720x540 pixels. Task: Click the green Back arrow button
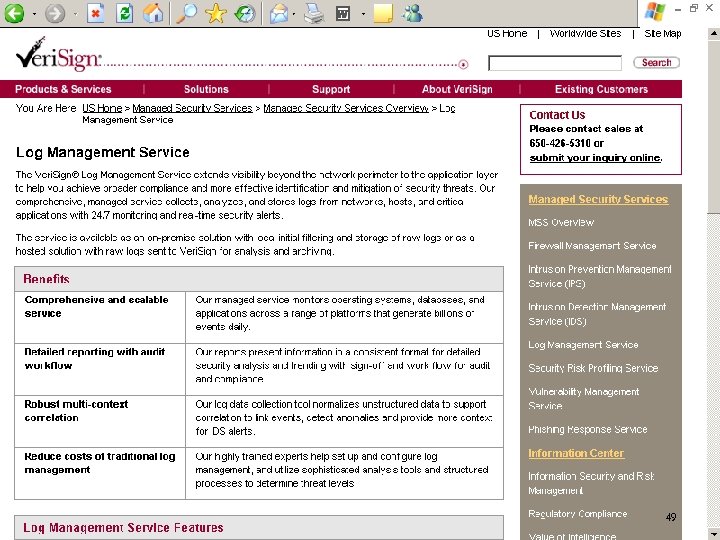click(14, 13)
